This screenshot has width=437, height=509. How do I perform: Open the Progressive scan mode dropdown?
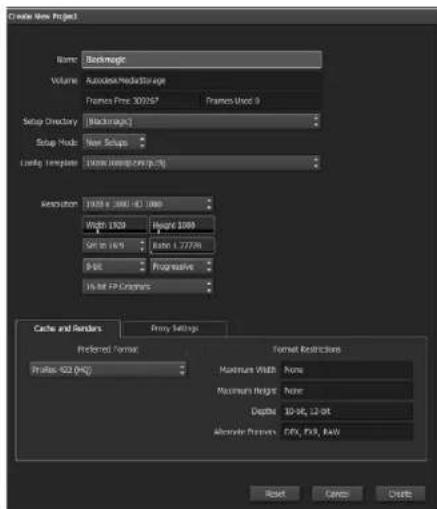point(182,266)
